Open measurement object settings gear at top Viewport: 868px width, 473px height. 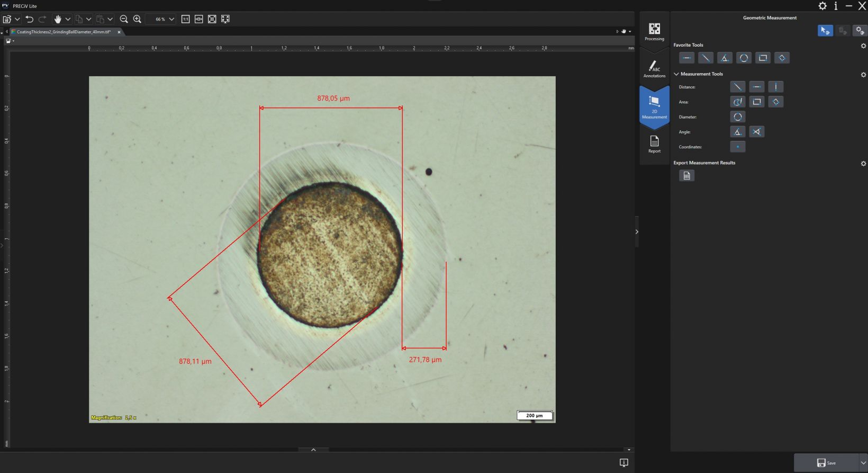860,31
